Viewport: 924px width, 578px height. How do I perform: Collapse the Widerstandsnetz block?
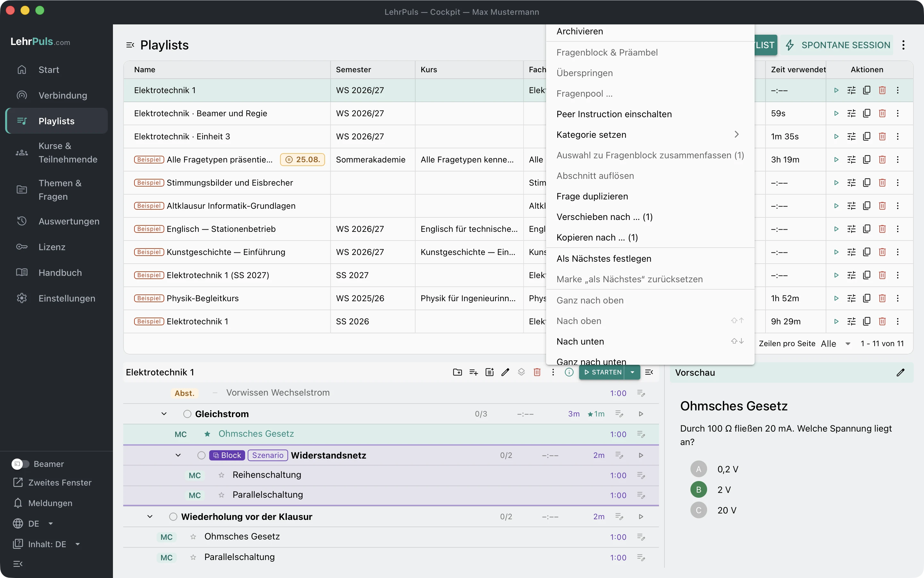[x=178, y=455]
